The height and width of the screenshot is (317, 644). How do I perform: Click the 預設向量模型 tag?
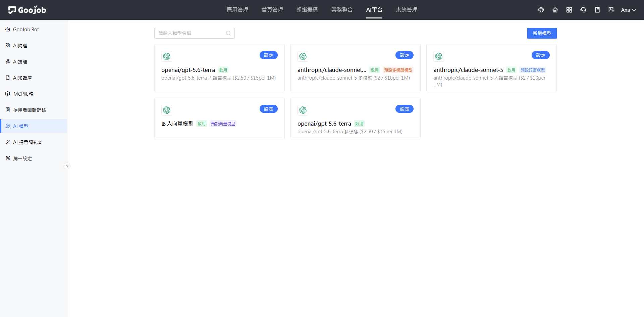[223, 124]
